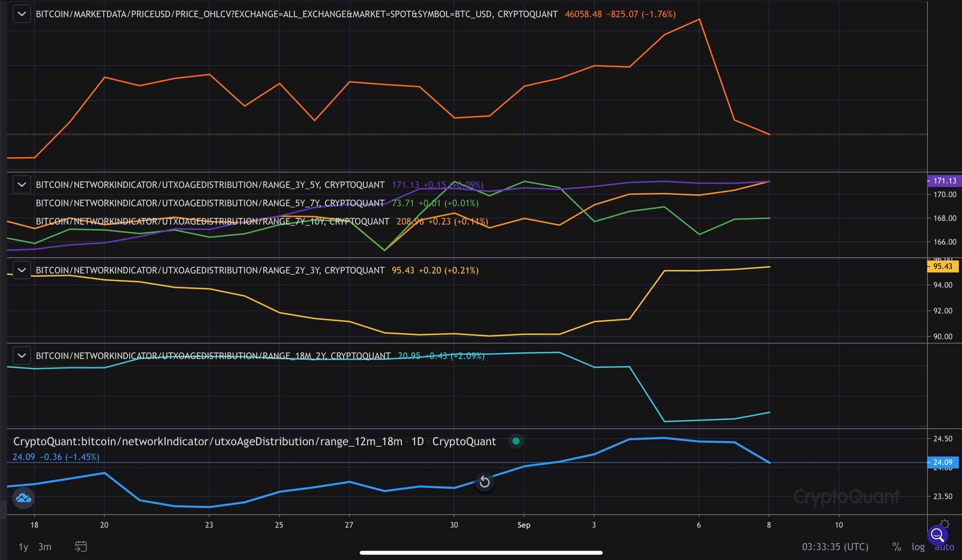Click date label 6 on the time axis
Screen dimensions: 962x560
point(699,525)
